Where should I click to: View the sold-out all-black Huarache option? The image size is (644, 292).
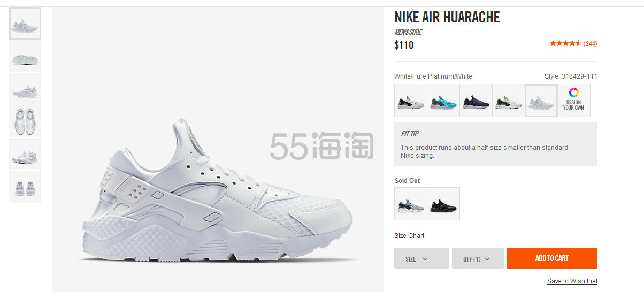coord(443,204)
